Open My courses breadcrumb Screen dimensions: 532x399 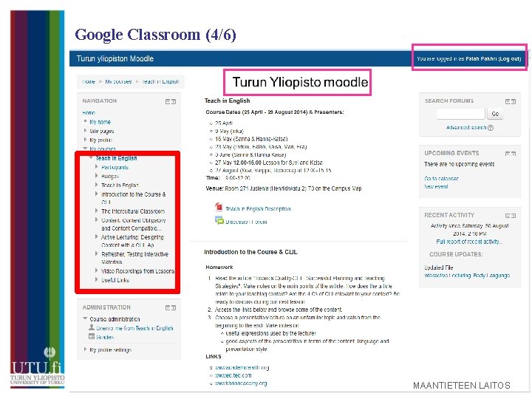118,81
